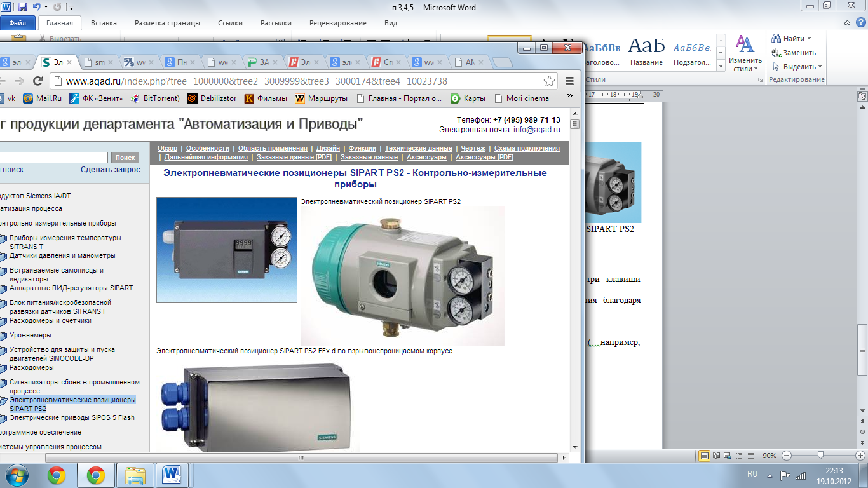This screenshot has width=868, height=488.
Task: Go forward in Chrome browser history
Action: [x=19, y=81]
